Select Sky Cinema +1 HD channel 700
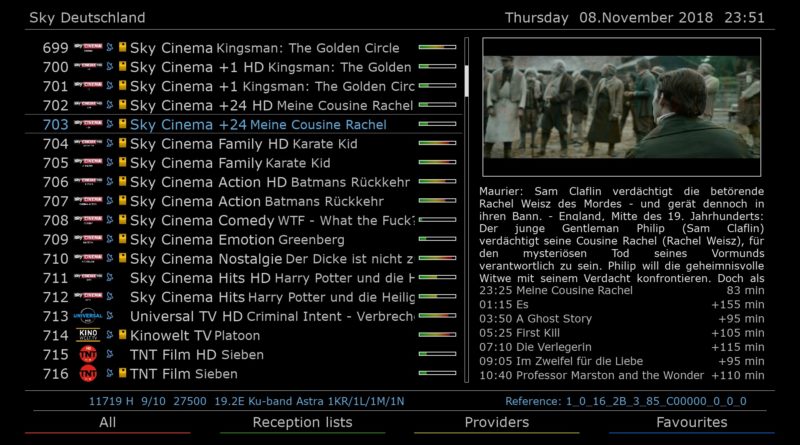 [x=243, y=67]
